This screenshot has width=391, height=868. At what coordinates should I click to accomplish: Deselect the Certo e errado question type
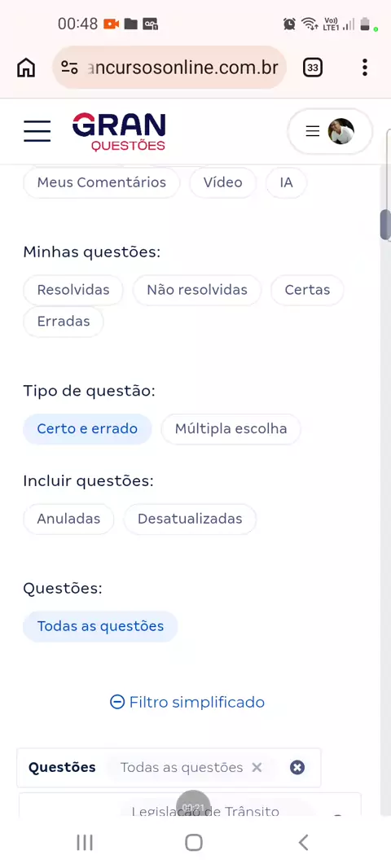pos(87,429)
